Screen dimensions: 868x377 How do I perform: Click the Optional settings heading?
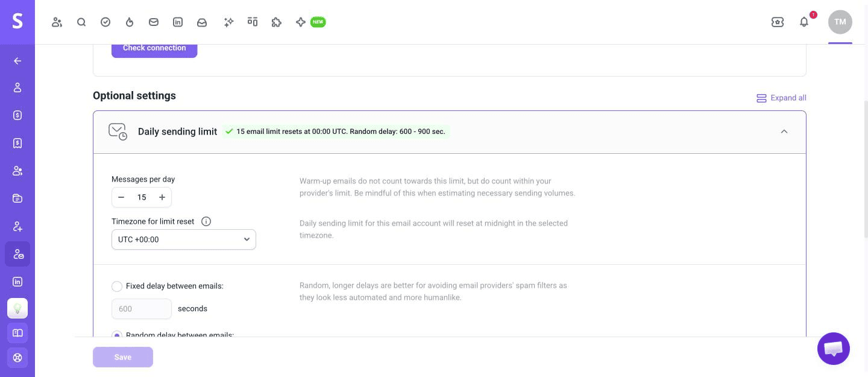coord(134,95)
